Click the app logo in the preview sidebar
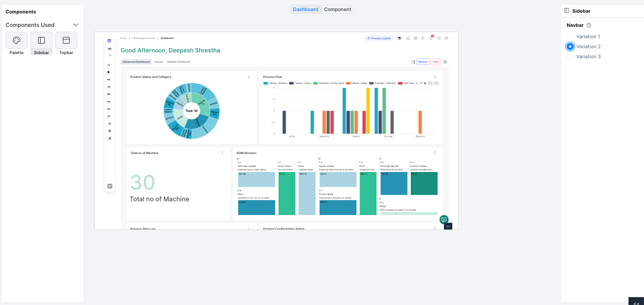Image resolution: width=644 pixels, height=305 pixels. [109, 41]
